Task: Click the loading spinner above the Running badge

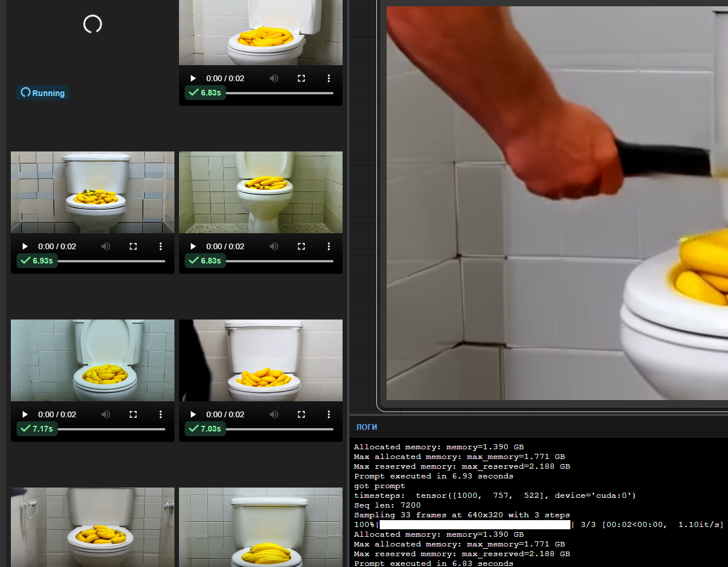Action: pos(93,24)
